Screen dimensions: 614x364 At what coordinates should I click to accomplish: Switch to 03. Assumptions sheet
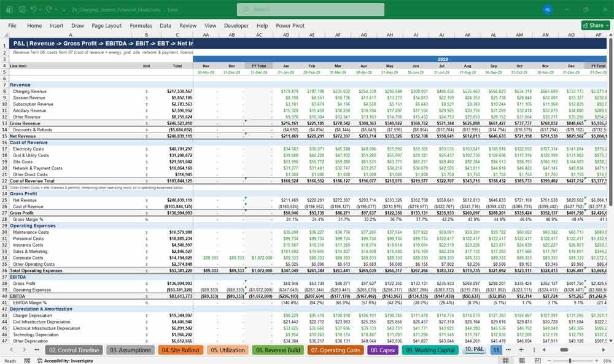coord(130,350)
